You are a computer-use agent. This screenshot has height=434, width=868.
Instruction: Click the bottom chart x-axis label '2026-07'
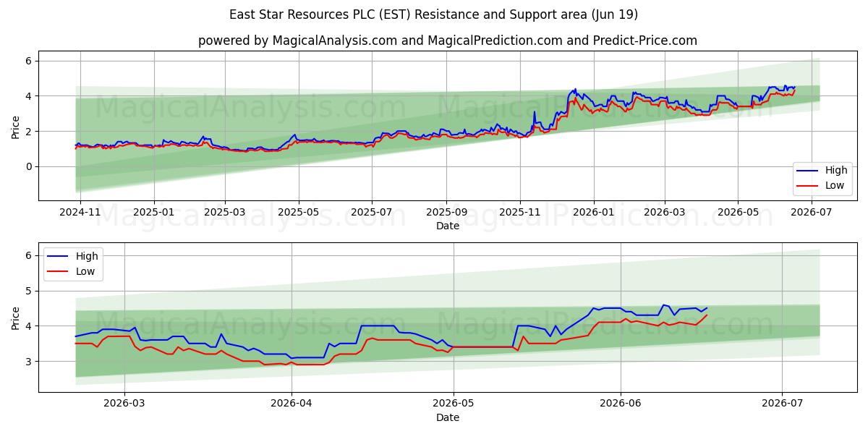coord(783,404)
